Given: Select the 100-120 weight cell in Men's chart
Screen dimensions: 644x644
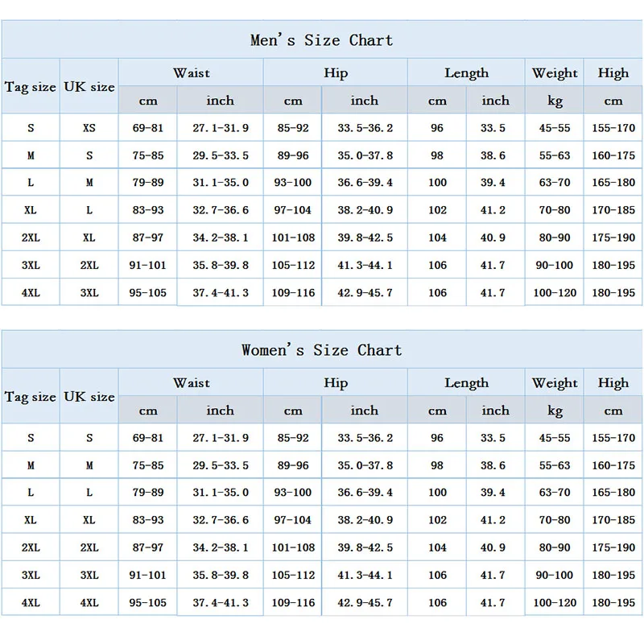Looking at the screenshot, I should [555, 292].
